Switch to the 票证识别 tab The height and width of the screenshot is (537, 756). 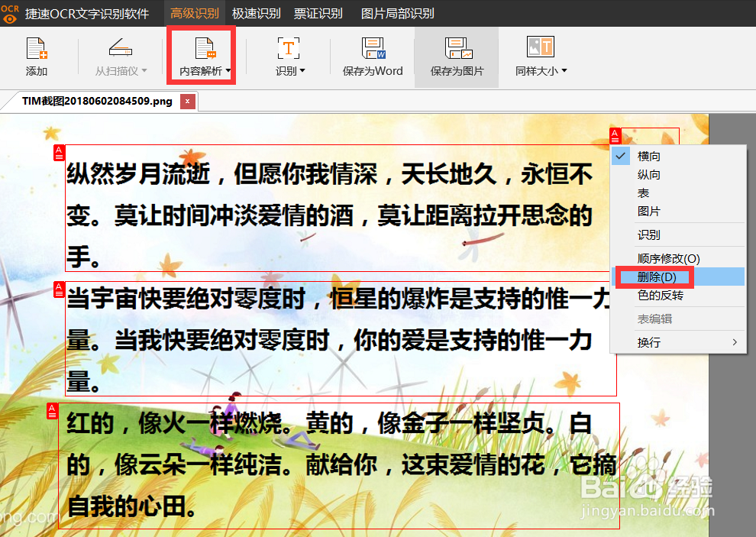click(x=318, y=14)
